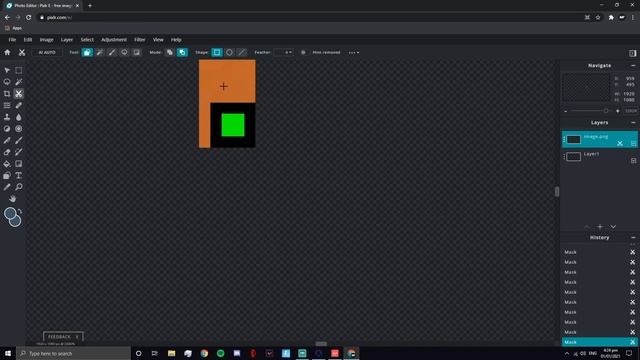Select the Draw brush tool
Image resolution: width=640 pixels, height=360 pixels.
click(18, 140)
